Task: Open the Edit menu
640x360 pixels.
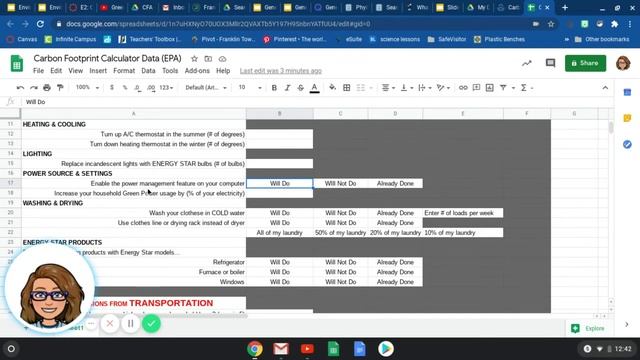Action: click(56, 71)
